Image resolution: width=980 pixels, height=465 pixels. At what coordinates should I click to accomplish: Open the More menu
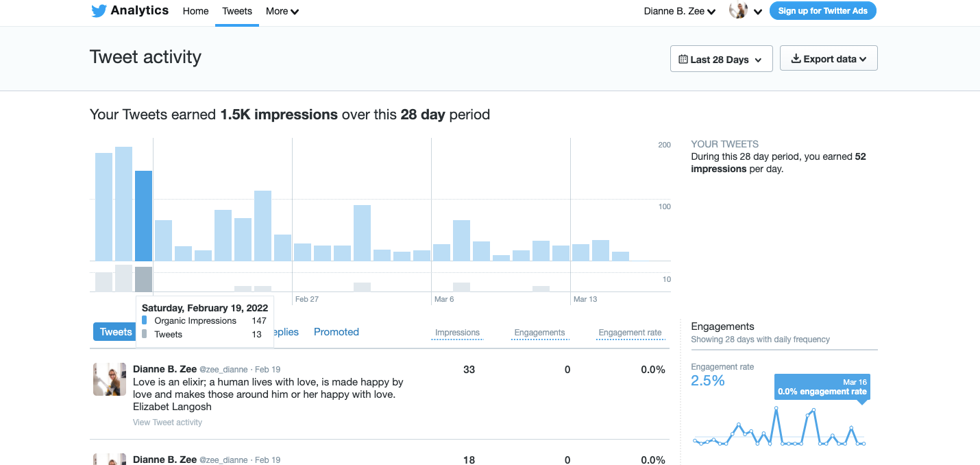click(282, 11)
